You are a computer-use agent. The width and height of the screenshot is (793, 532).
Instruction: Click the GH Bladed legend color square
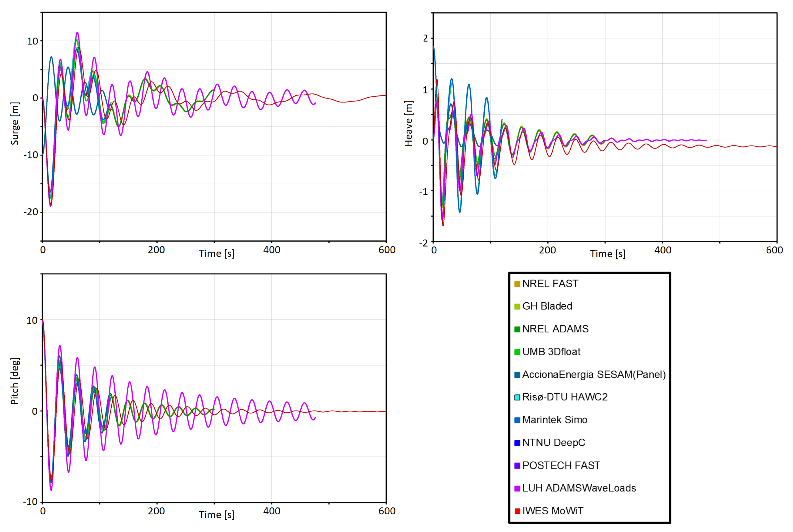[517, 307]
